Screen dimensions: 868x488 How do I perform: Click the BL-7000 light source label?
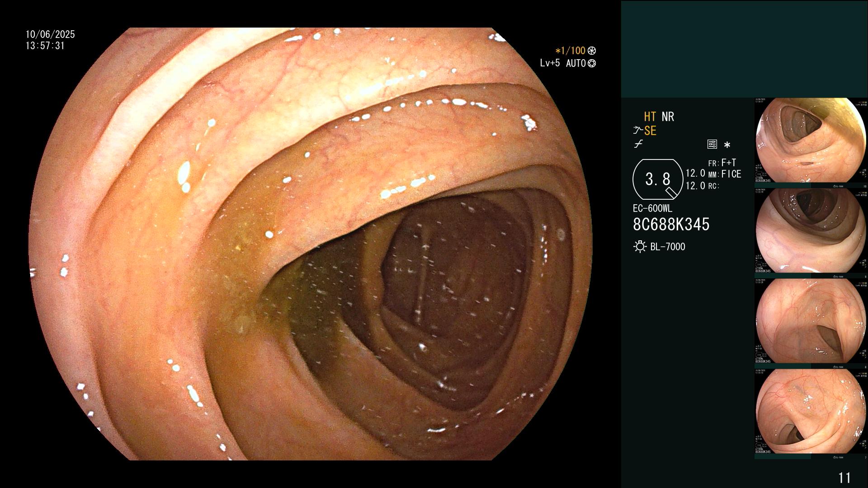(x=668, y=247)
